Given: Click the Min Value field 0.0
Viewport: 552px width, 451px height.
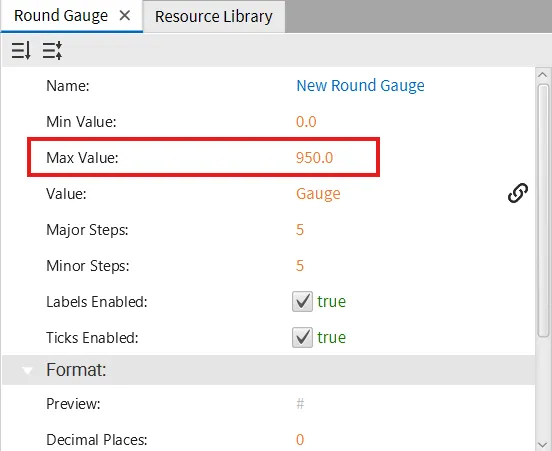Looking at the screenshot, I should point(306,122).
